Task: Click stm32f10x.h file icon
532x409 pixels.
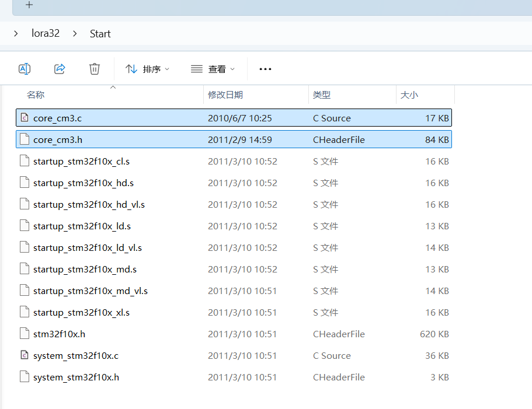Action: [25, 334]
